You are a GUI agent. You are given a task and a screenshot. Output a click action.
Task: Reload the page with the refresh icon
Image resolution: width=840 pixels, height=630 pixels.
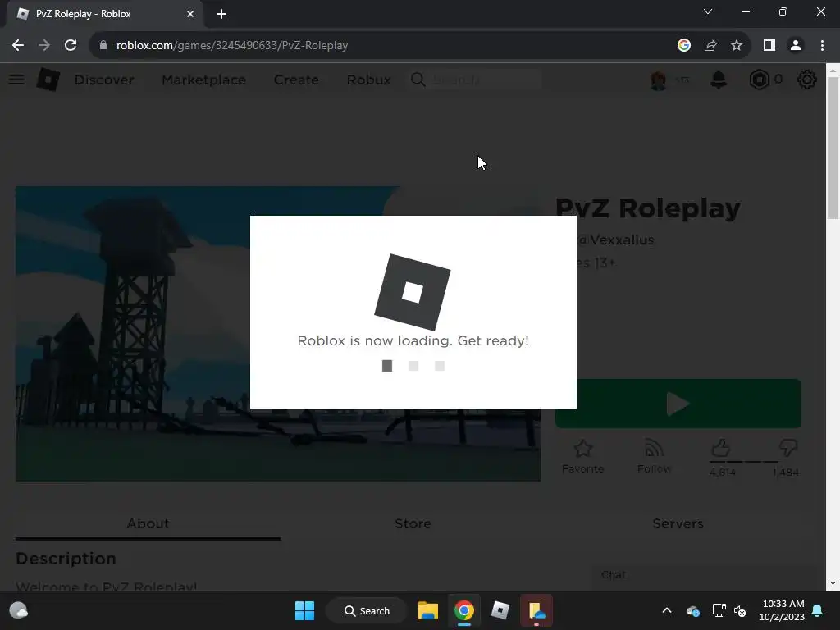tap(71, 46)
